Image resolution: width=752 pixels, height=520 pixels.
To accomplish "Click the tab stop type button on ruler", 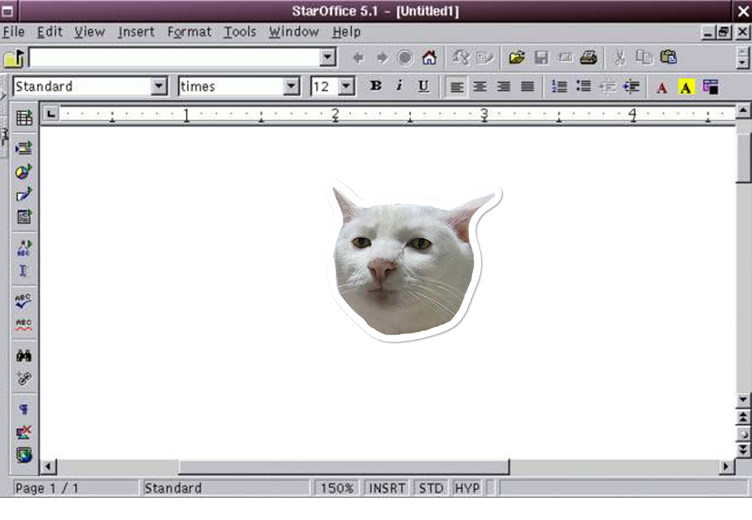I will click(x=51, y=114).
